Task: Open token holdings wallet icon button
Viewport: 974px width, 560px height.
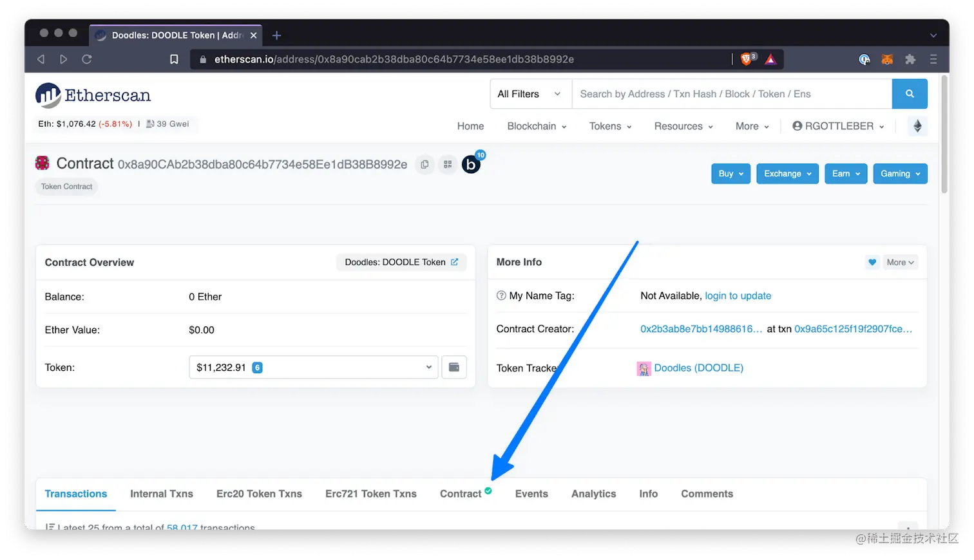Action: point(454,368)
